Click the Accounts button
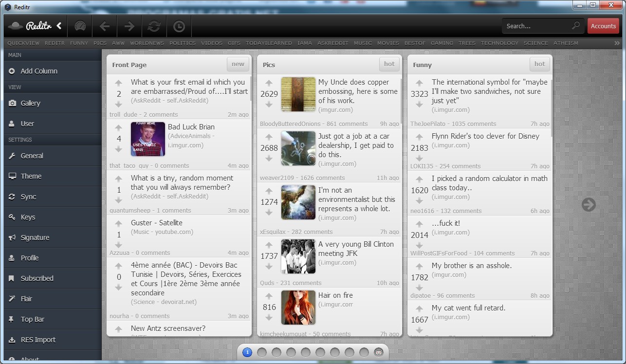The image size is (626, 364). [x=603, y=26]
